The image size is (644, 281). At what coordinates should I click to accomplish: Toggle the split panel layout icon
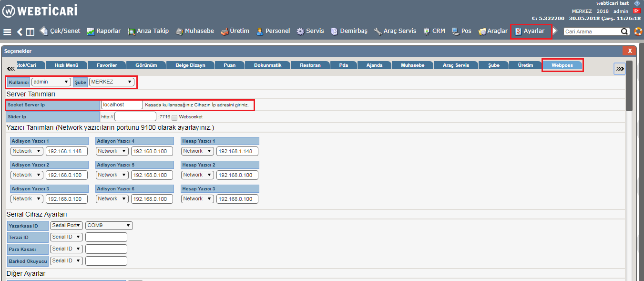pyautogui.click(x=30, y=32)
